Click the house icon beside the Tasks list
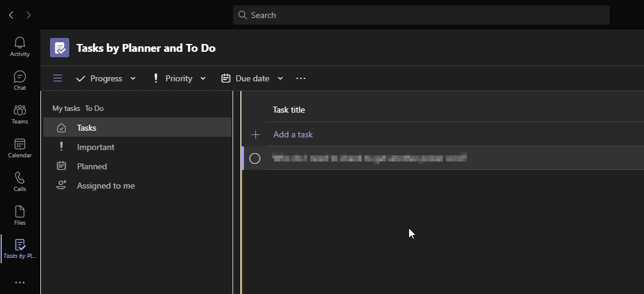The height and width of the screenshot is (294, 644). tap(61, 128)
